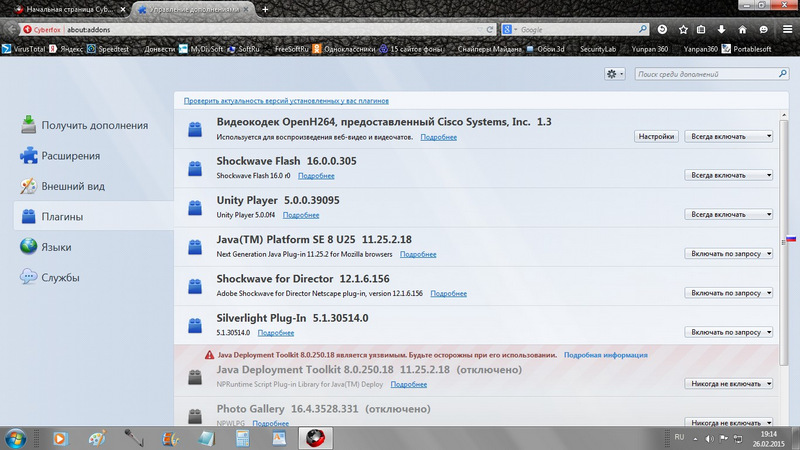The height and width of the screenshot is (450, 800).
Task: Click Подробнее link for Shockwave Flash
Action: 316,176
